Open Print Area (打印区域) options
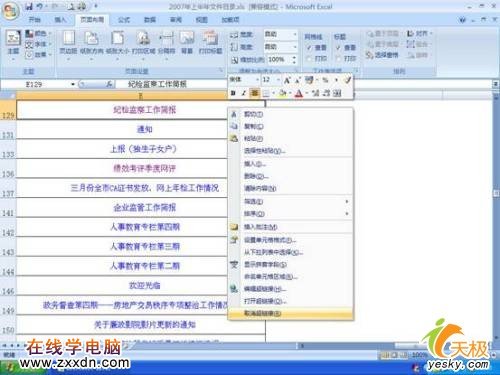The width and height of the screenshot is (500, 375). [x=143, y=45]
